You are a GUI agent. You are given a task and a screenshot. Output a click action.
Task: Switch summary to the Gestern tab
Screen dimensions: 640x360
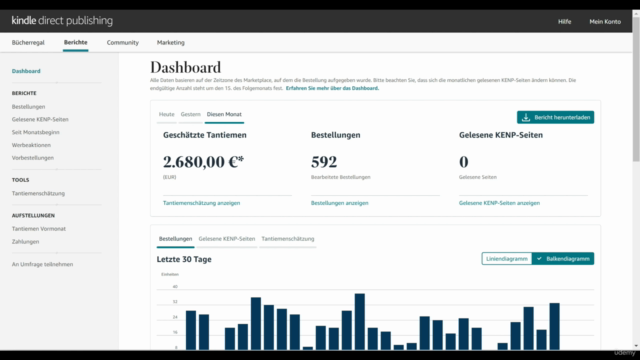[191, 114]
